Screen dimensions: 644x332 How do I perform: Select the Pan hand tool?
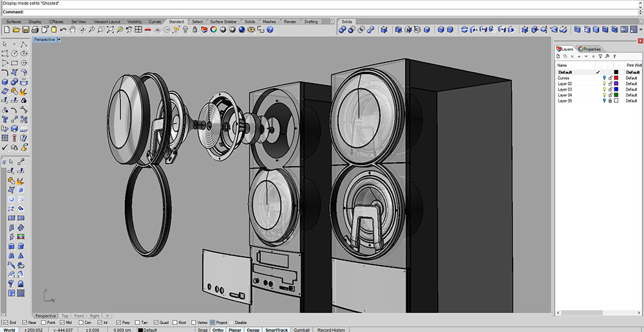pos(72,30)
